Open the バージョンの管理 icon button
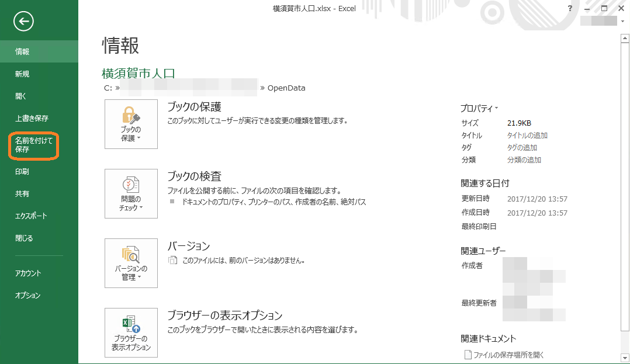Viewport: 630px width, 364px height. click(131, 263)
